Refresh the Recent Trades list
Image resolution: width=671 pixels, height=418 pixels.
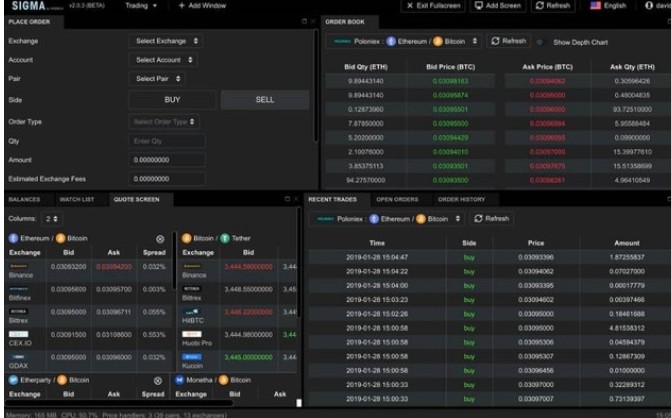pos(491,219)
